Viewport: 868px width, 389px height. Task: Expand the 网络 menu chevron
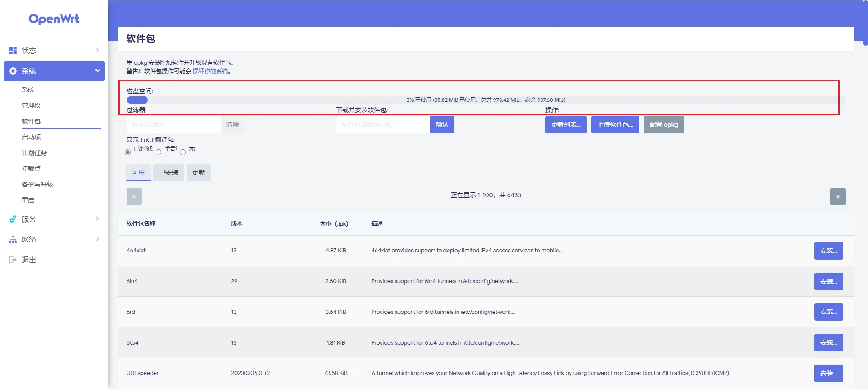click(97, 239)
